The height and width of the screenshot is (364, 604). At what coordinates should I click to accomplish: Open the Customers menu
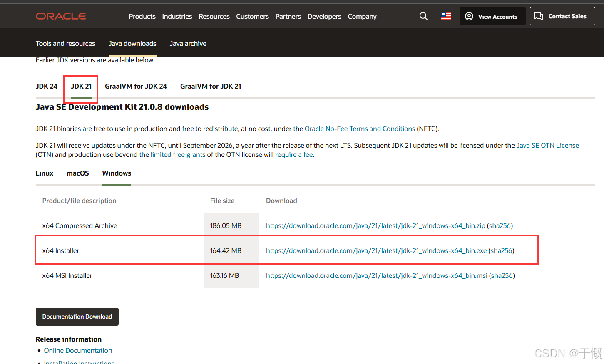[x=252, y=16]
